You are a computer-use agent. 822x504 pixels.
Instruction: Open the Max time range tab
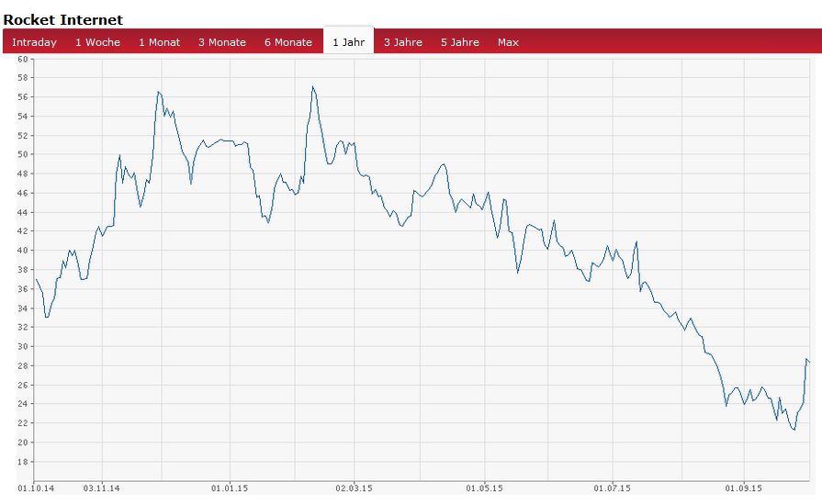508,42
